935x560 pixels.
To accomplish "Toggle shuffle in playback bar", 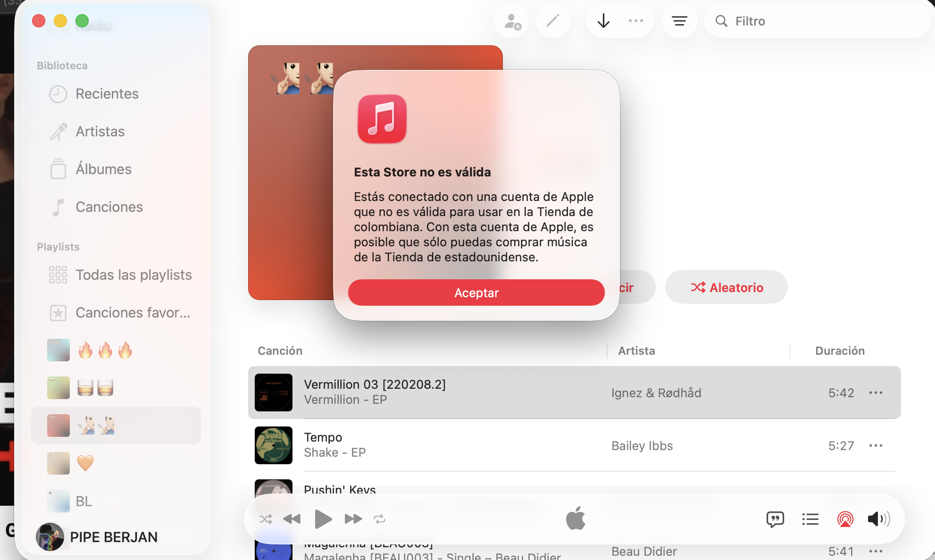I will tap(266, 519).
